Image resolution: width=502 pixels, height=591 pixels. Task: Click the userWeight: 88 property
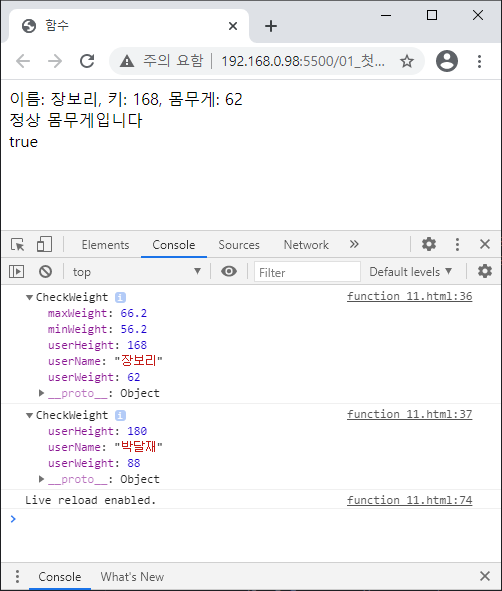tap(94, 463)
